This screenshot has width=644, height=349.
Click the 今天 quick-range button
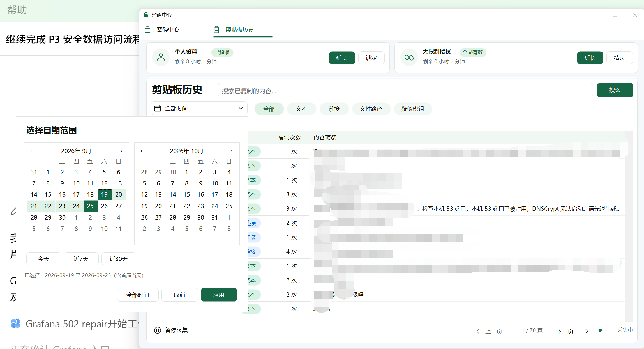point(43,259)
